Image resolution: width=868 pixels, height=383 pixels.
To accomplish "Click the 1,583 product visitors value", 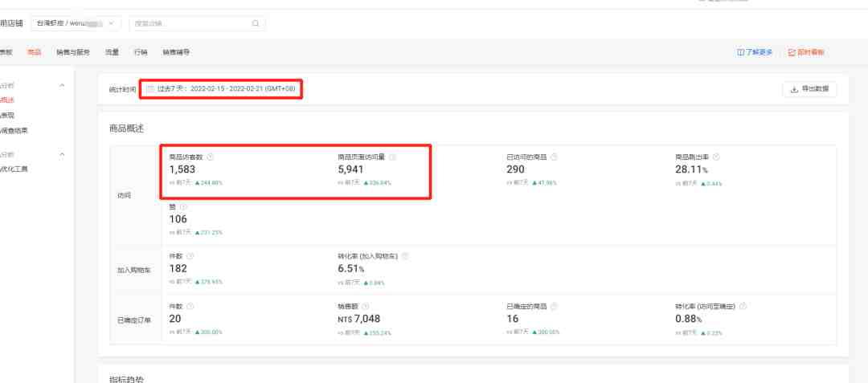I will click(x=182, y=169).
